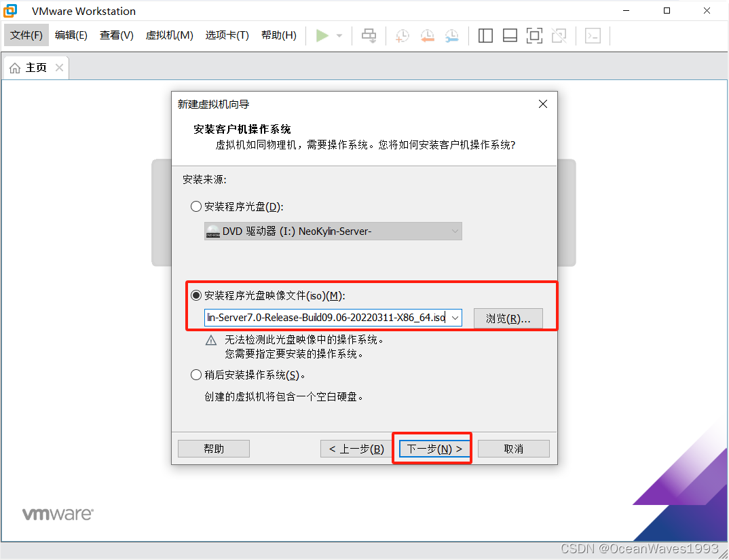Screen dimensions: 729x560
Task: Click the vmware logo at bottom left
Action: click(x=58, y=515)
